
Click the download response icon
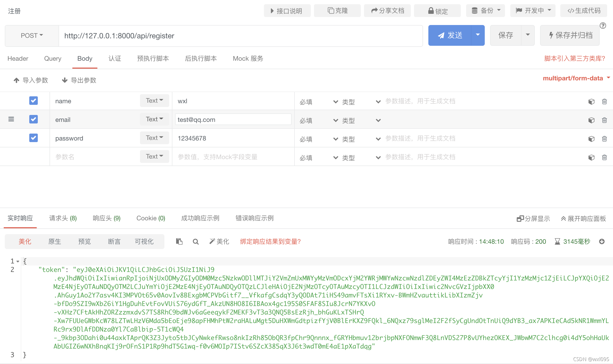pos(602,241)
